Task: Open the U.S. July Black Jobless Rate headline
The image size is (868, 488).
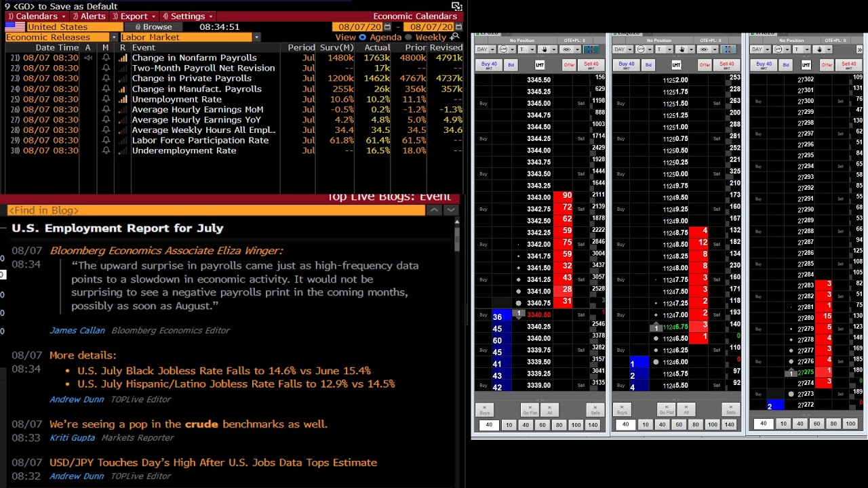Action: (x=224, y=371)
